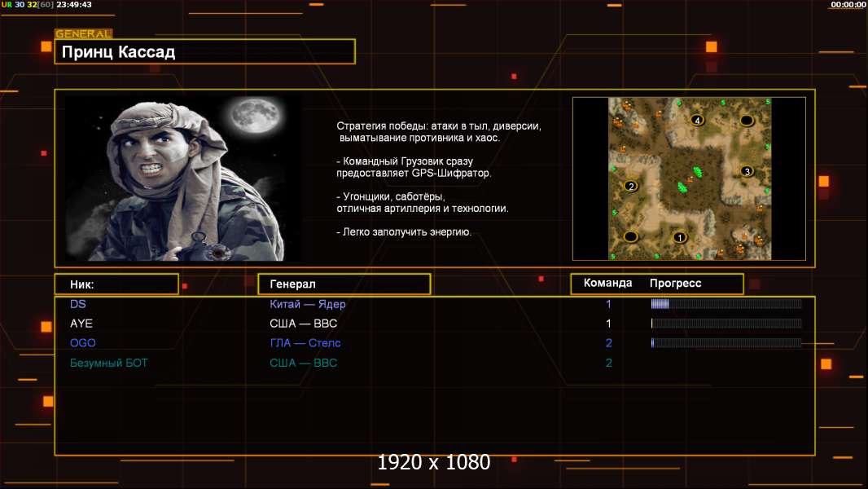Click the empty start slot at minimap bottom left

coord(631,237)
